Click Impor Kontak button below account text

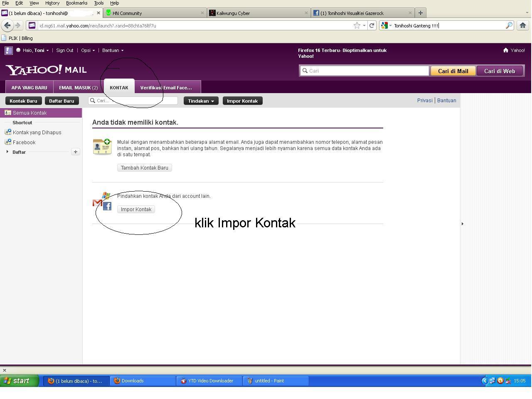click(x=136, y=209)
